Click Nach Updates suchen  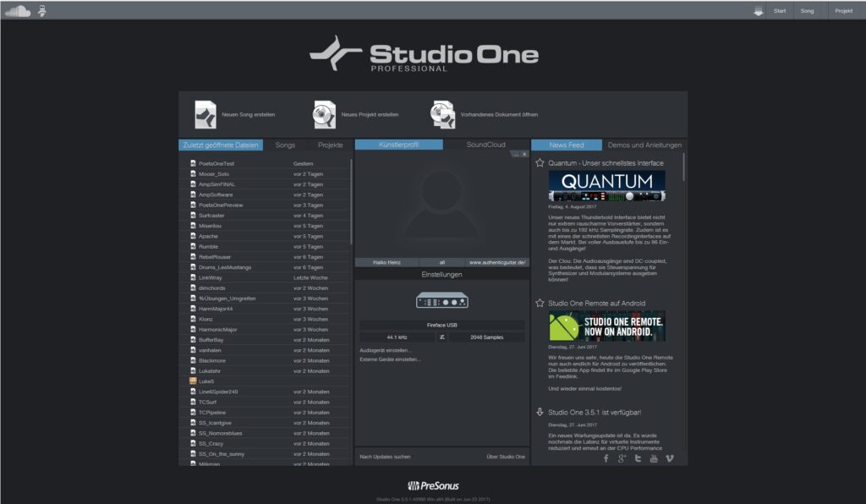[x=385, y=457]
